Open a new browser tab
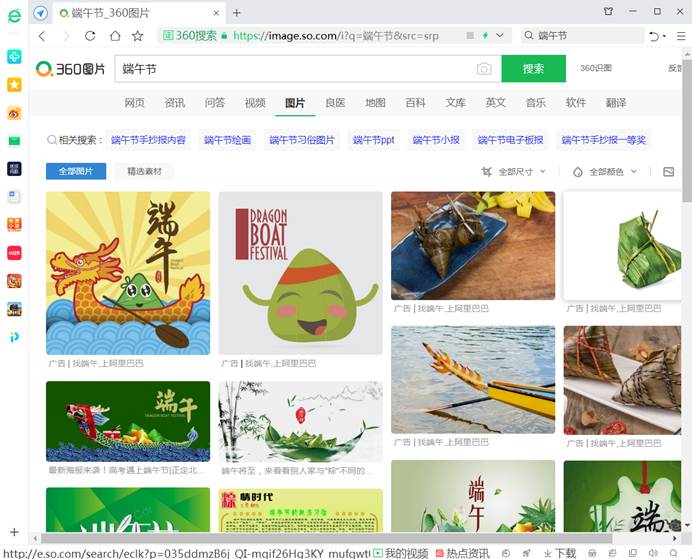 coord(237,12)
